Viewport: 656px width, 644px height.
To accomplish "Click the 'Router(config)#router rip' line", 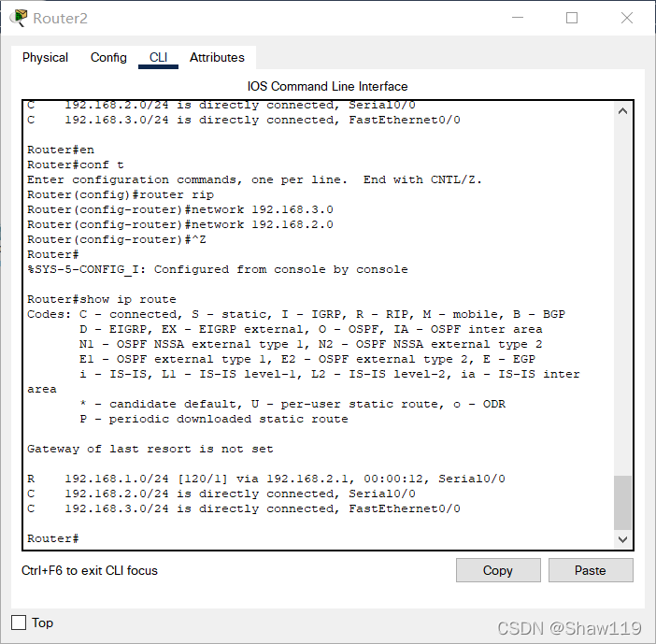I will point(121,194).
